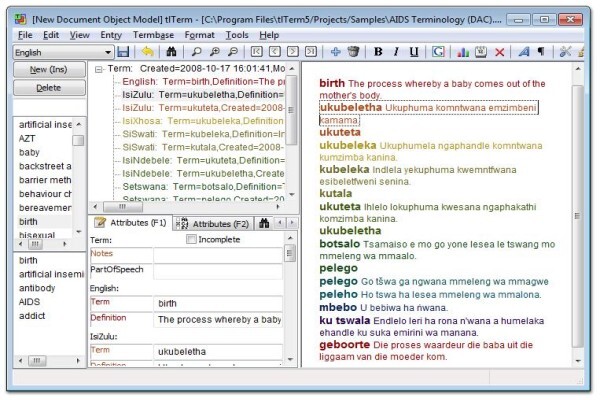Open the Help menu
Image resolution: width=600 pixels, height=400 pixels.
269,35
